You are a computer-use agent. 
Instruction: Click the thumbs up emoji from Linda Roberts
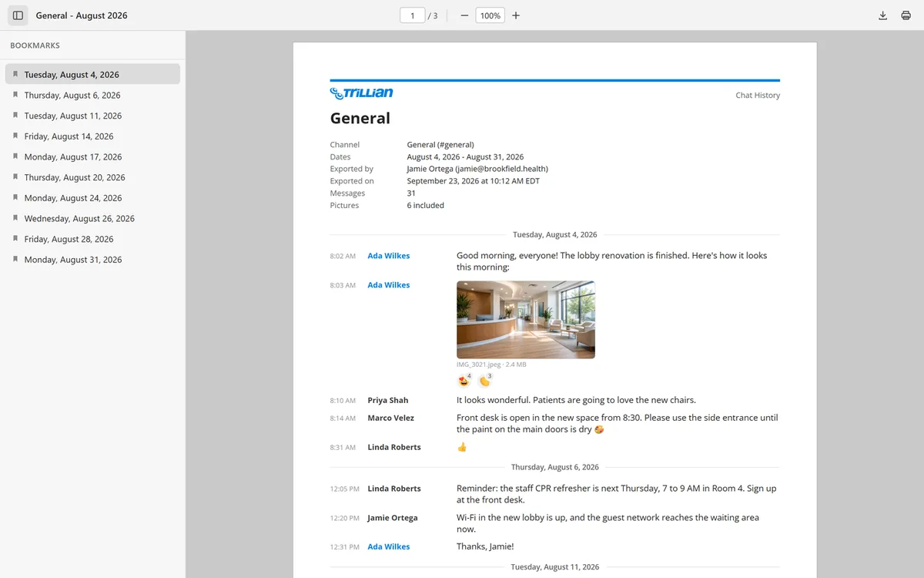[x=462, y=447]
